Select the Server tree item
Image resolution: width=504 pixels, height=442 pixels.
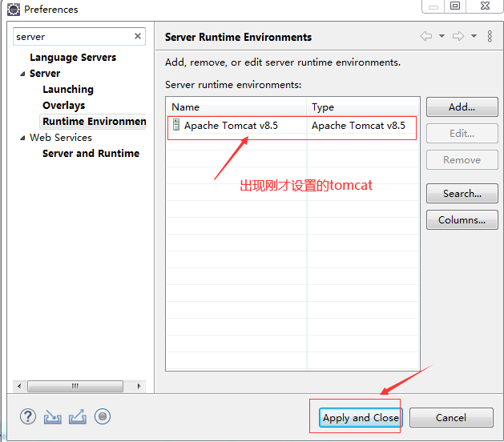(x=45, y=74)
